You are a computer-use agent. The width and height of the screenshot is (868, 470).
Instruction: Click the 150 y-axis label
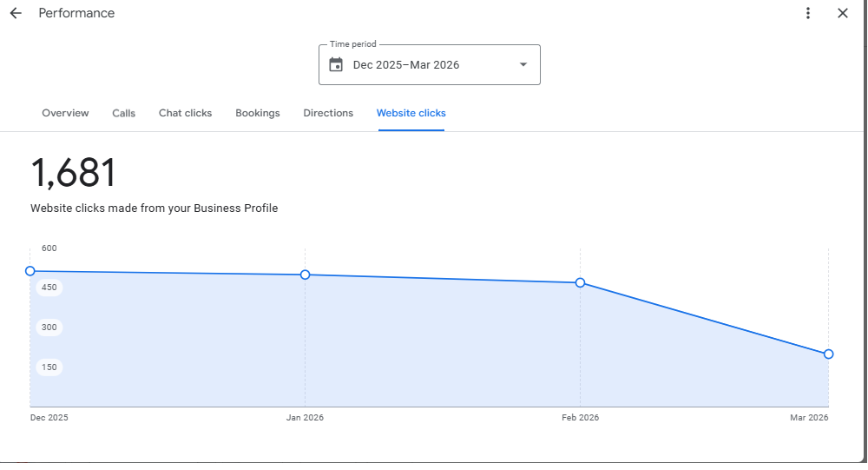pyautogui.click(x=49, y=367)
